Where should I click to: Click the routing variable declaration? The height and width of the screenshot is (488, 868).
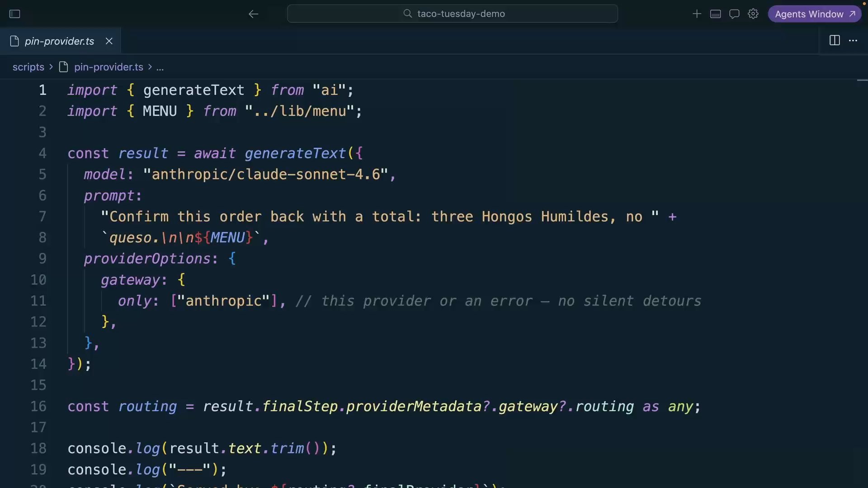tap(147, 406)
